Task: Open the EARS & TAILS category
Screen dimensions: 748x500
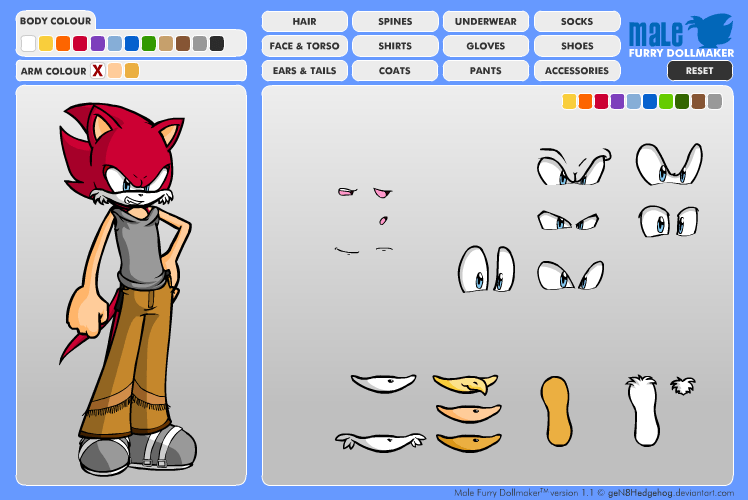Action: (x=304, y=71)
